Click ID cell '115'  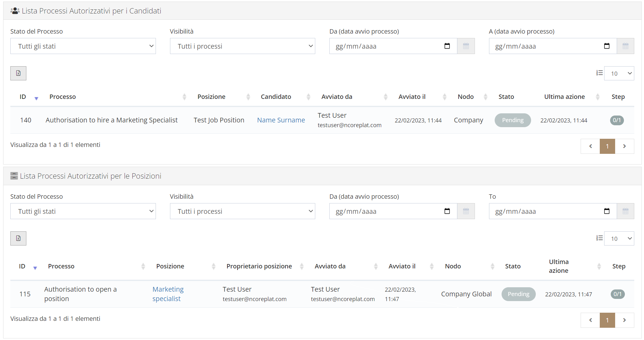(x=25, y=294)
